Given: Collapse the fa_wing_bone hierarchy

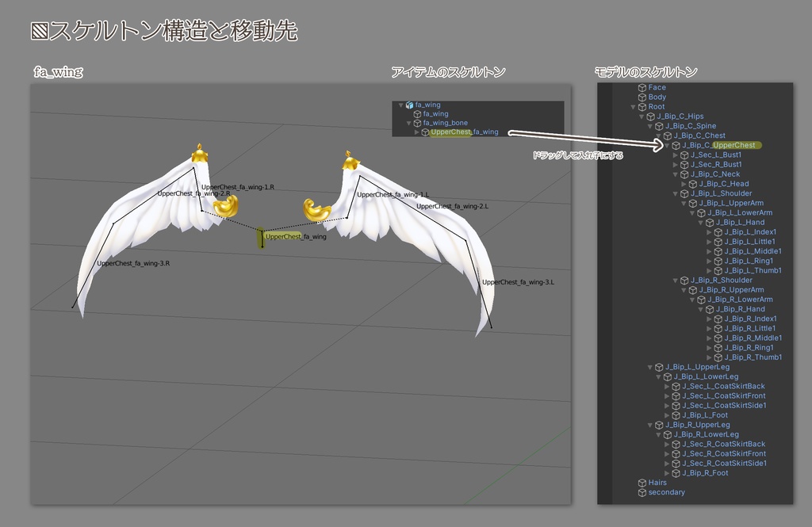Looking at the screenshot, I should 408,123.
